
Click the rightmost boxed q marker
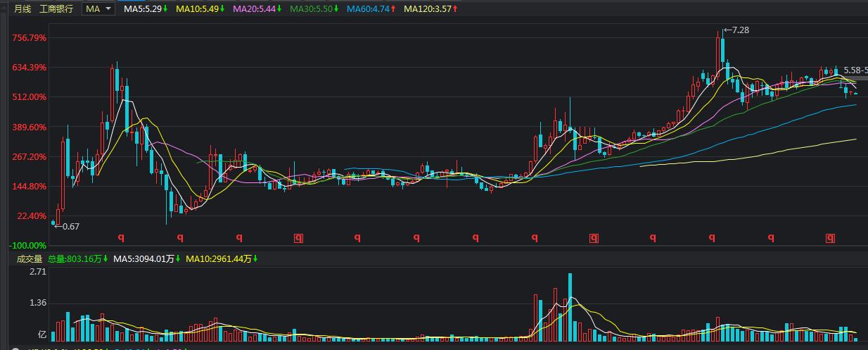tap(830, 238)
